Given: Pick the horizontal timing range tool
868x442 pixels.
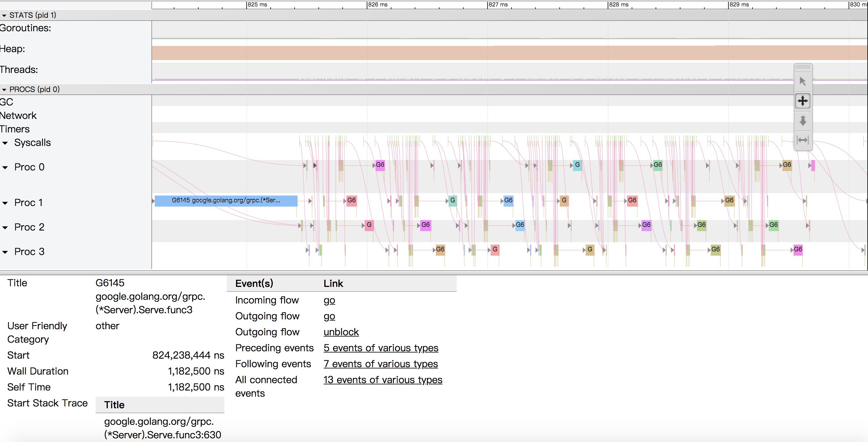Looking at the screenshot, I should 803,140.
